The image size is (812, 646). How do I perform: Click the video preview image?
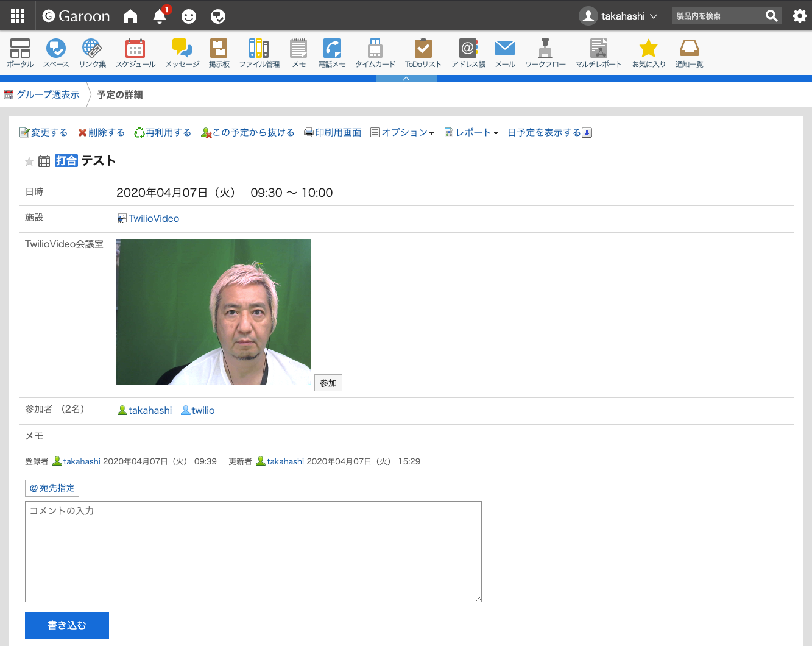[x=214, y=312]
